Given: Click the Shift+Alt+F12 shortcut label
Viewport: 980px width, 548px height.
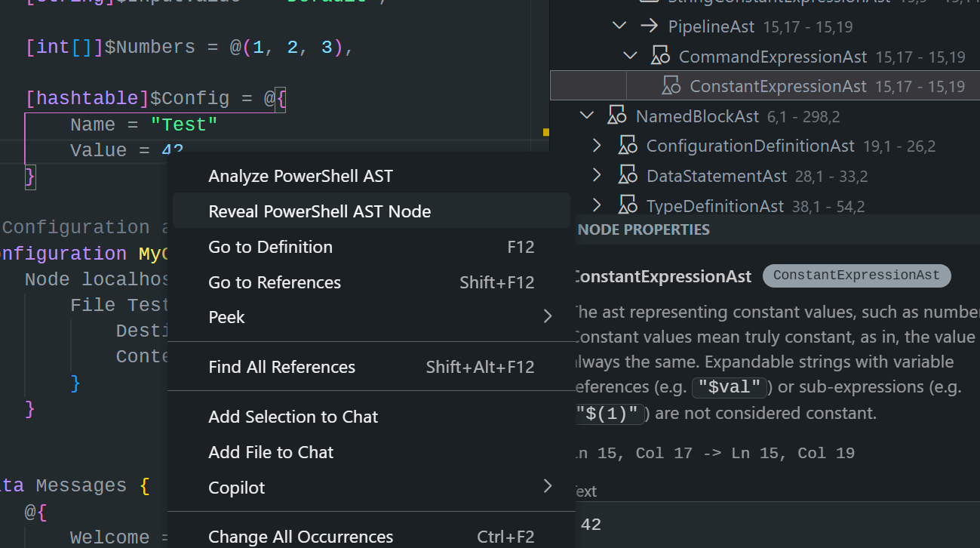Looking at the screenshot, I should [x=480, y=367].
